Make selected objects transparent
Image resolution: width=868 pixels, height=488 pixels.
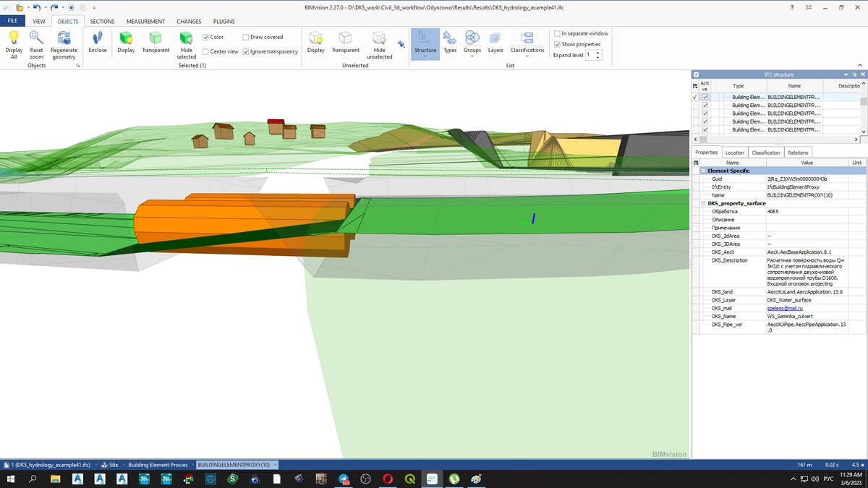coord(156,43)
